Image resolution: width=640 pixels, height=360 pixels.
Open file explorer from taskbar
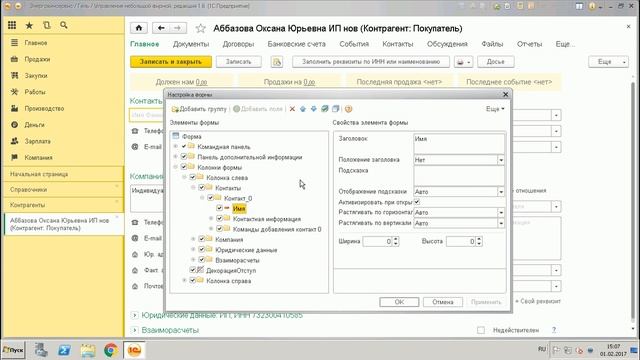click(88, 350)
